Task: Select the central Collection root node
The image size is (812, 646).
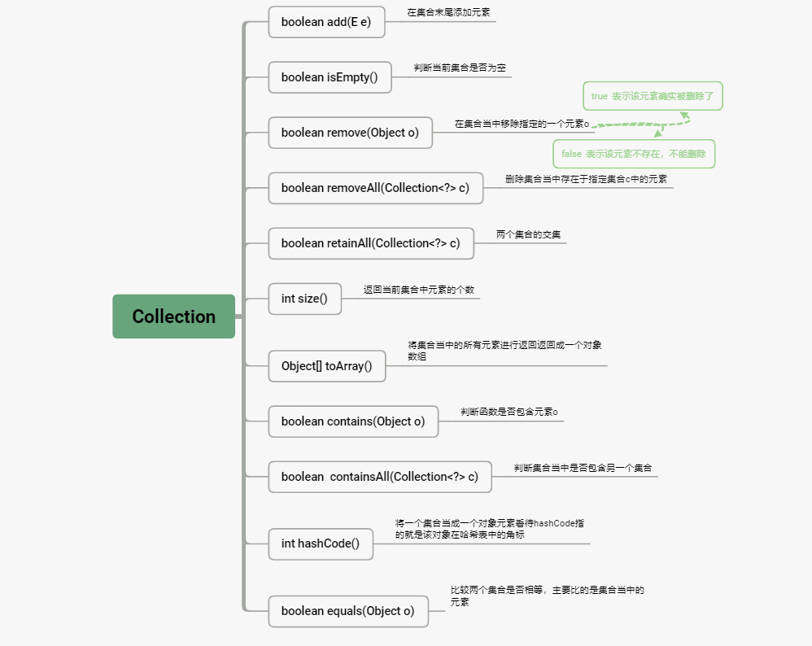Action: 173,316
